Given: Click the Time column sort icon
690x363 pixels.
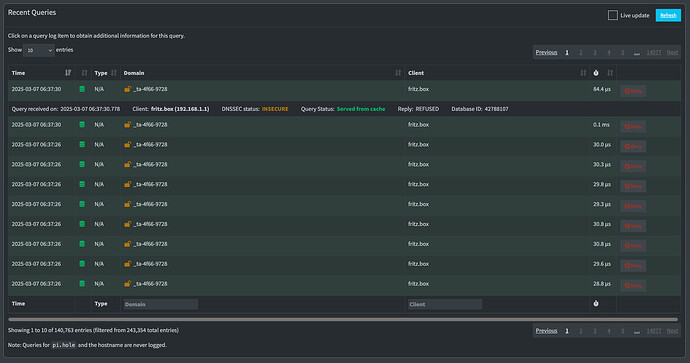Looking at the screenshot, I should click(68, 73).
